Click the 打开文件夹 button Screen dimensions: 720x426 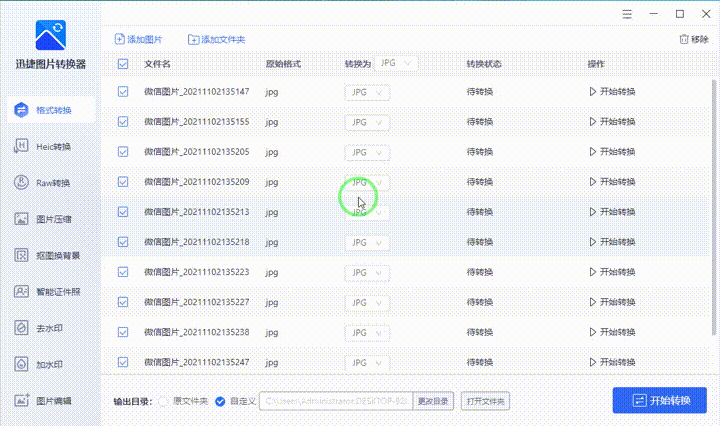pyautogui.click(x=485, y=401)
